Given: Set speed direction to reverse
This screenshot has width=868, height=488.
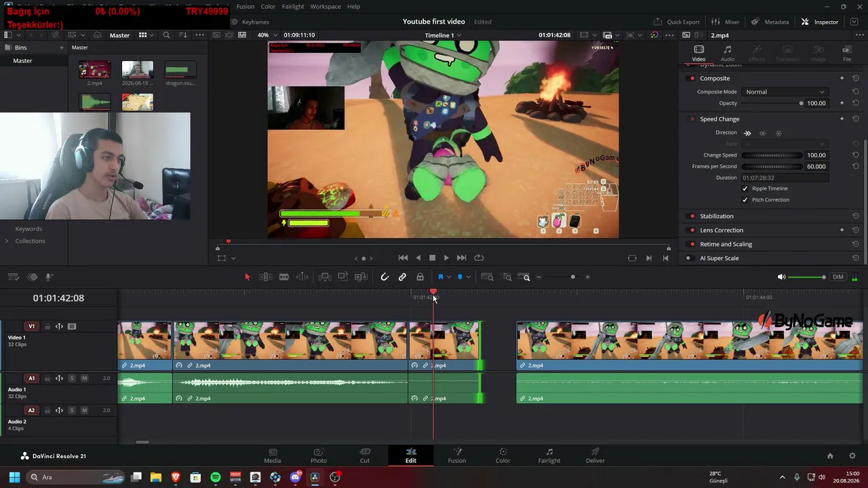Looking at the screenshot, I should [763, 134].
